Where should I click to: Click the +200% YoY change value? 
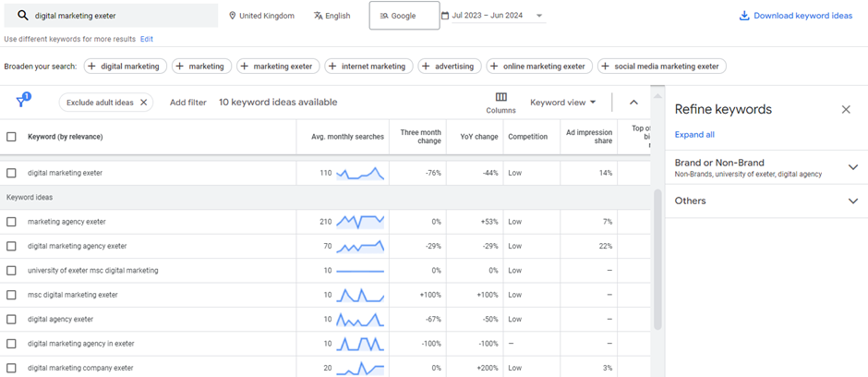488,368
